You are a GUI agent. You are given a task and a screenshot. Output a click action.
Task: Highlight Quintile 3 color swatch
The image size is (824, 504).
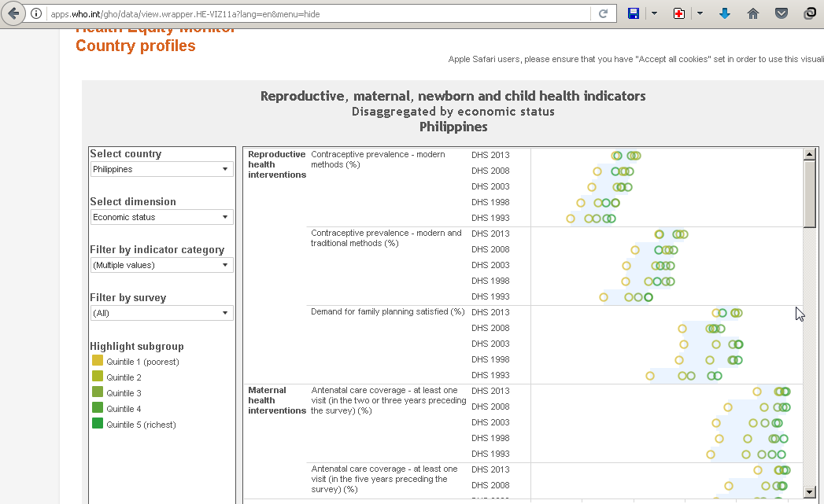(98, 392)
